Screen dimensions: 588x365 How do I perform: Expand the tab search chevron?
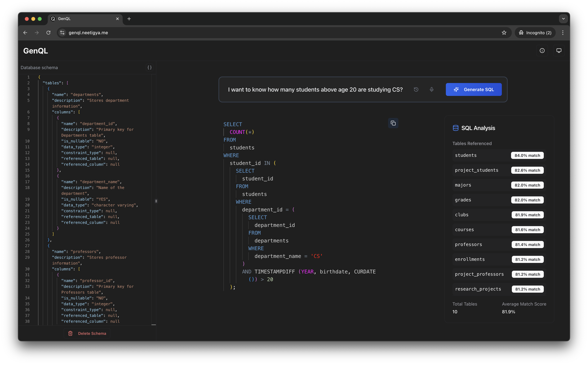pyautogui.click(x=563, y=19)
